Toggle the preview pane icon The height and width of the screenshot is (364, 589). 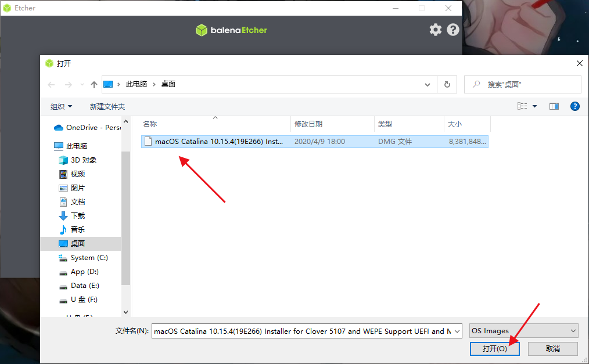point(554,106)
